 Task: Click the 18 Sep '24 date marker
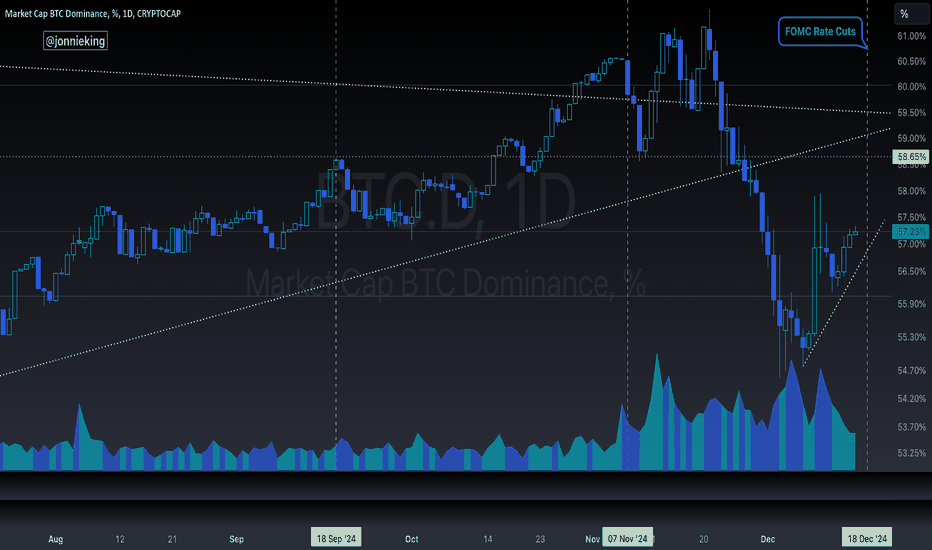336,539
